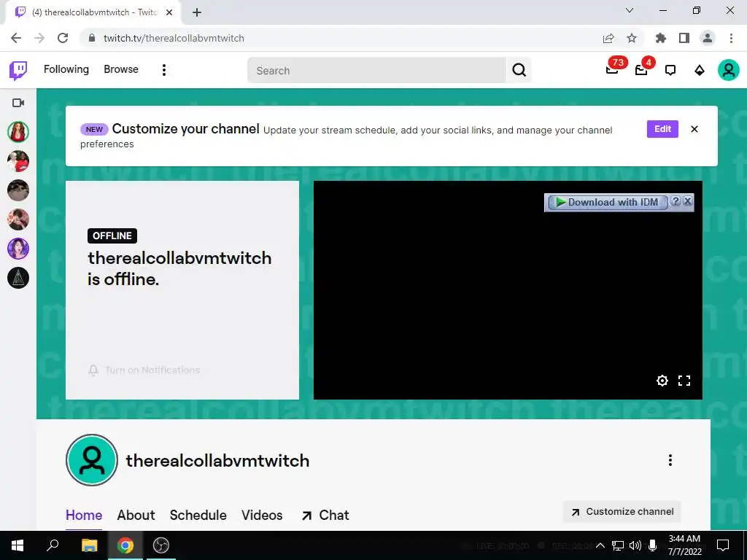Viewport: 747px width, 560px height.
Task: Open the taskbar search magnifier
Action: [53, 545]
